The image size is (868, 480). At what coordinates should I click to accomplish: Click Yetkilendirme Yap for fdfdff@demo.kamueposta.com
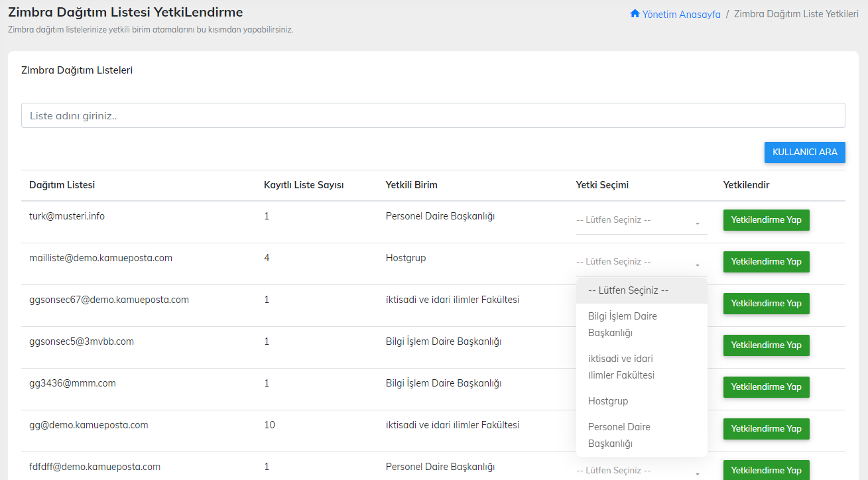click(x=766, y=470)
